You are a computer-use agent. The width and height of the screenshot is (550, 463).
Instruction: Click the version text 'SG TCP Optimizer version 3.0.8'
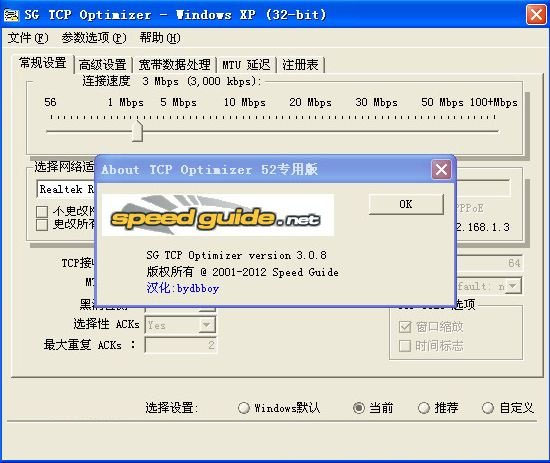[236, 255]
